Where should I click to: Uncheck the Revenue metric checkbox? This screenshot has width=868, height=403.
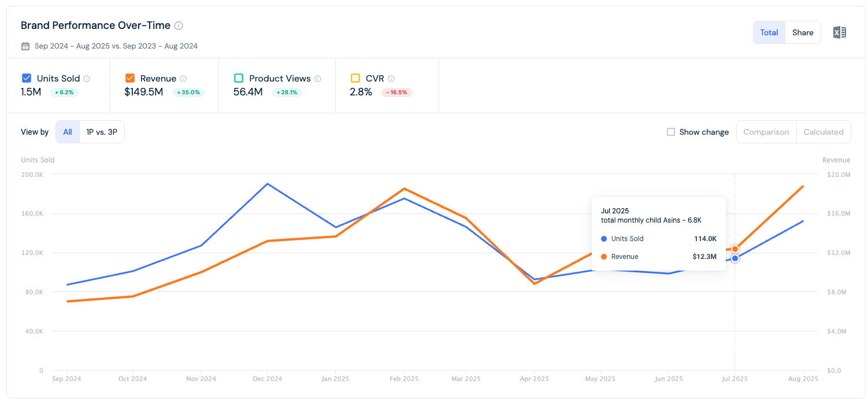click(x=130, y=78)
